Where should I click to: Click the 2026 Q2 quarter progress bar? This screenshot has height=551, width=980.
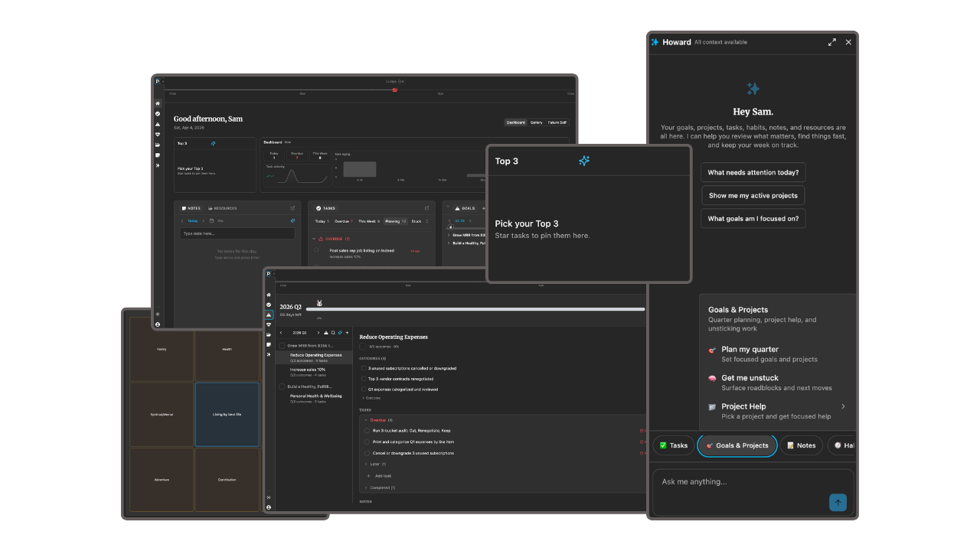475,309
